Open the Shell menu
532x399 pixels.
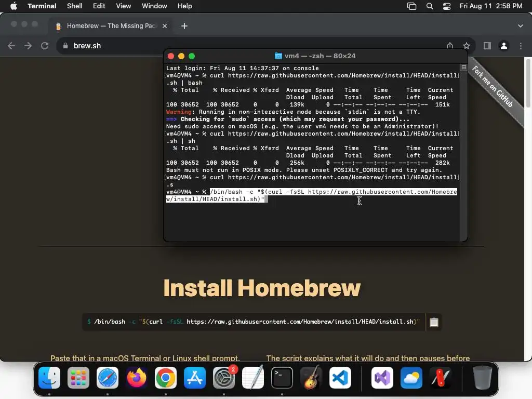tap(75, 6)
